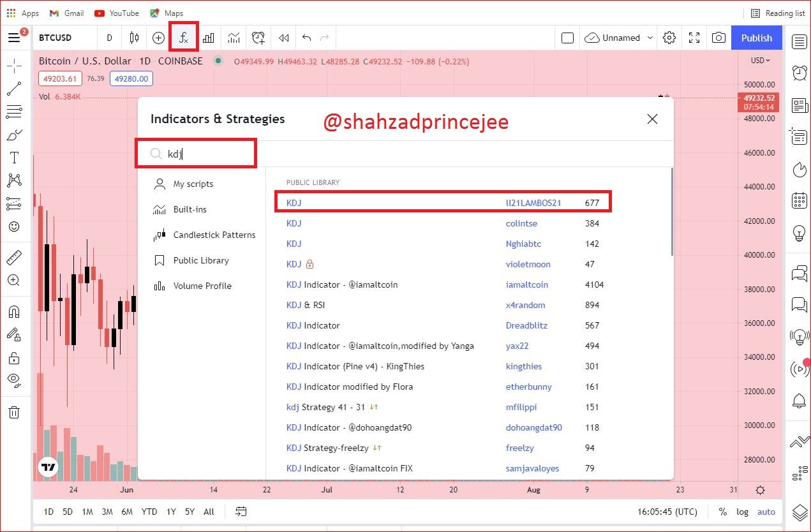811x532 pixels.
Task: Open the Indicators fx button
Action: point(184,38)
